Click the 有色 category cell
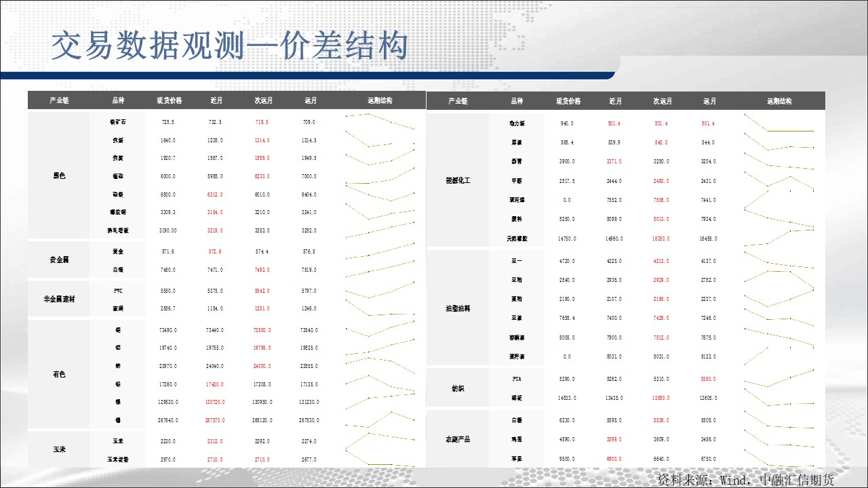This screenshot has width=868, height=488. point(59,374)
